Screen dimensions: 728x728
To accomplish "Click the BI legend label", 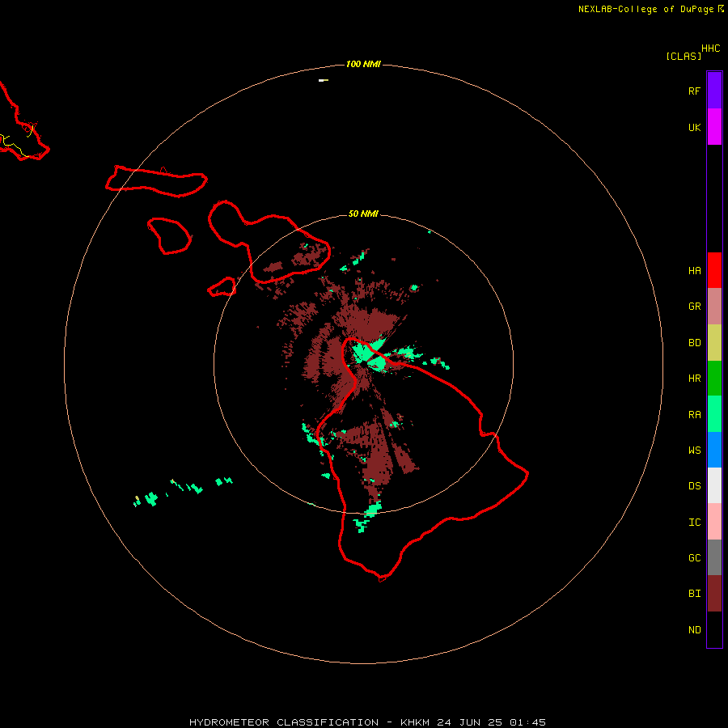I will click(694, 594).
